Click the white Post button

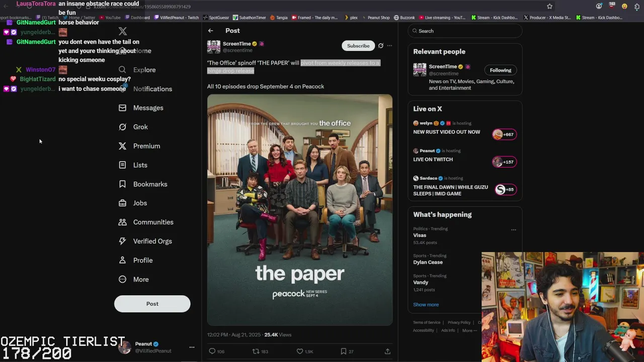point(152,304)
